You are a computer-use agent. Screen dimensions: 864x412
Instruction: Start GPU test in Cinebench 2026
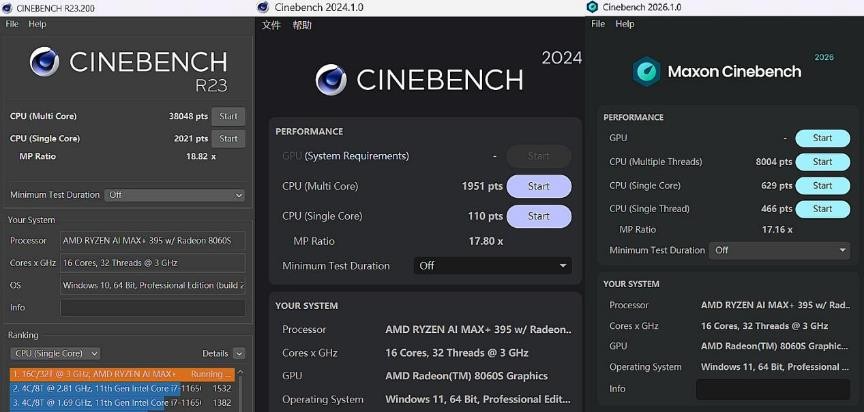point(823,138)
